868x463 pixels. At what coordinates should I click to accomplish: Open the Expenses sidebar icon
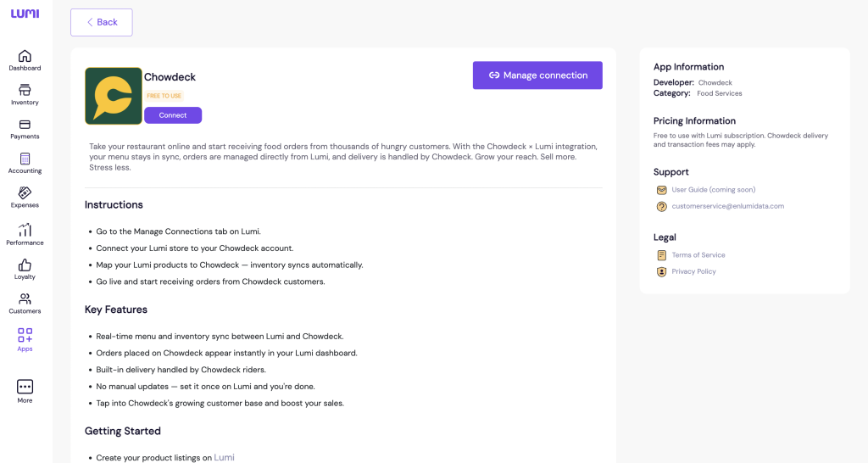[x=25, y=192]
